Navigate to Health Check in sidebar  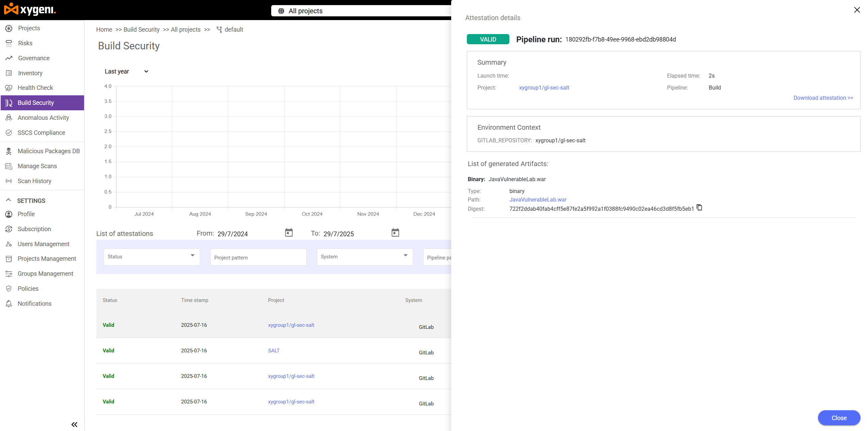pyautogui.click(x=35, y=88)
